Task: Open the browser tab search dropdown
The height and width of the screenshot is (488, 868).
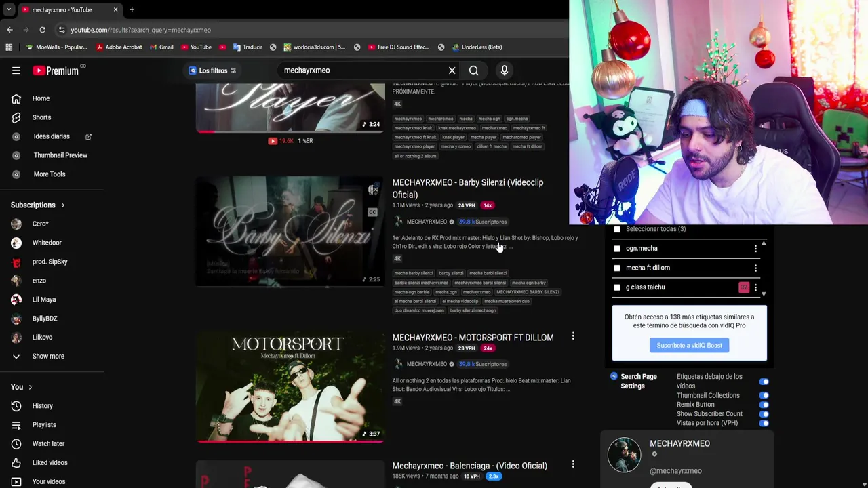Action: pyautogui.click(x=9, y=9)
